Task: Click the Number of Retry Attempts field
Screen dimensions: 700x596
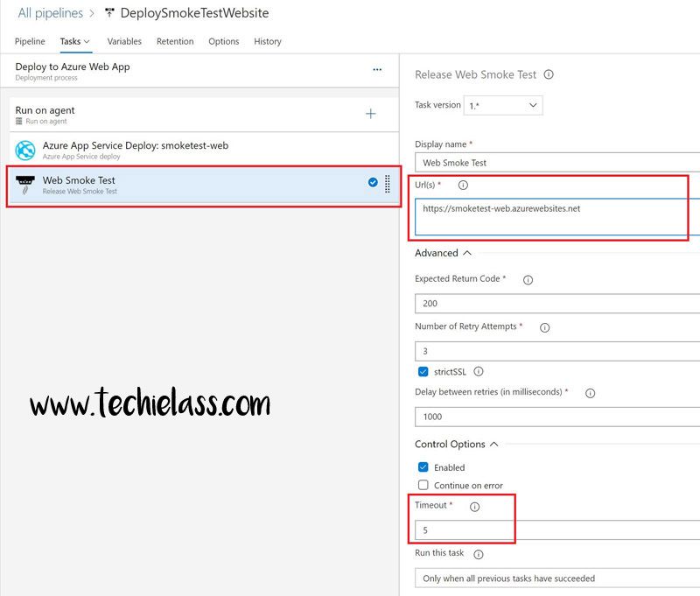Action: (x=557, y=351)
